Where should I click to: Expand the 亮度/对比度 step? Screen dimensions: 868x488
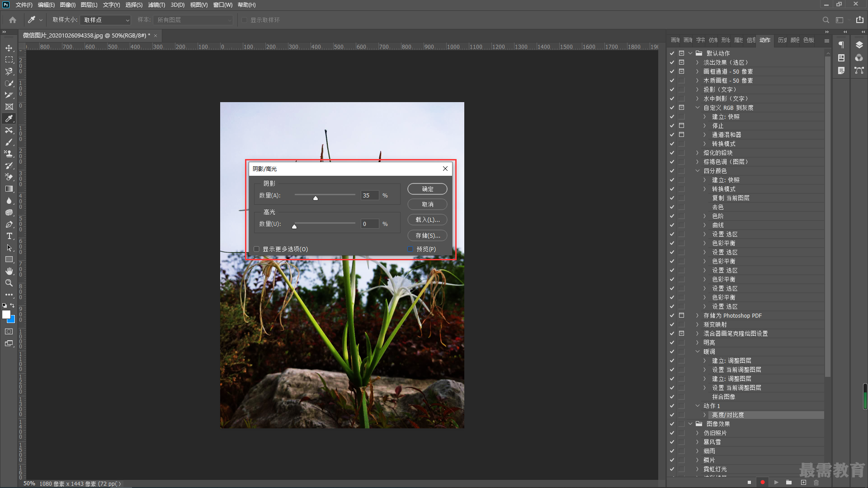704,415
